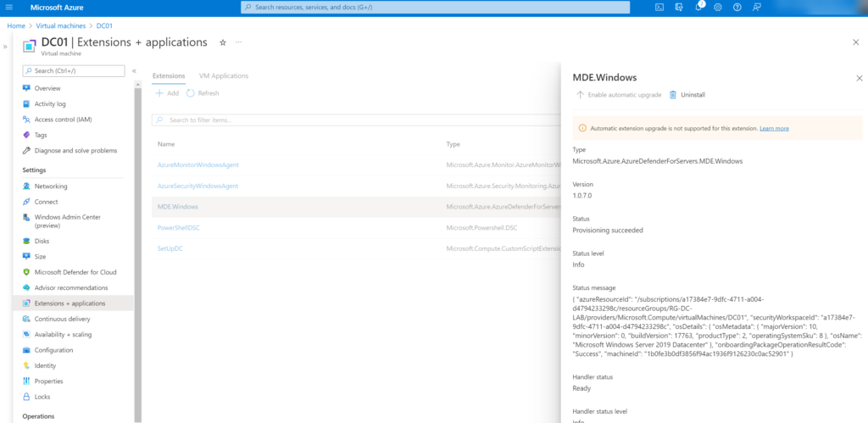
Task: Open the PowerShellDSC extension
Action: pyautogui.click(x=178, y=227)
